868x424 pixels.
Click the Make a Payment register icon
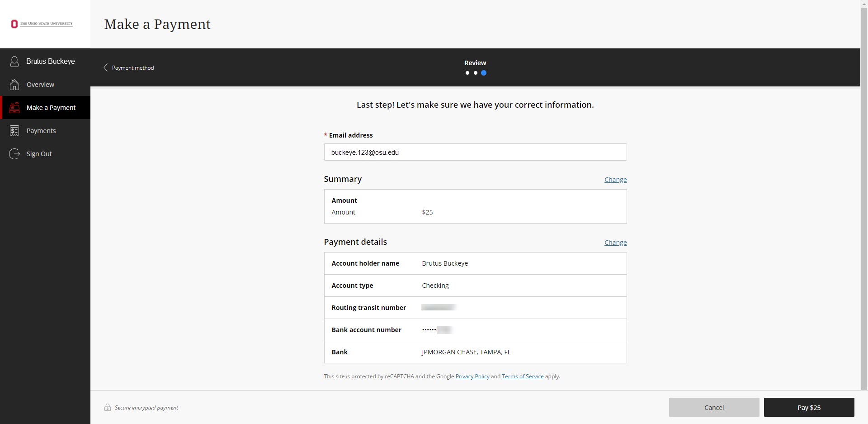click(14, 108)
